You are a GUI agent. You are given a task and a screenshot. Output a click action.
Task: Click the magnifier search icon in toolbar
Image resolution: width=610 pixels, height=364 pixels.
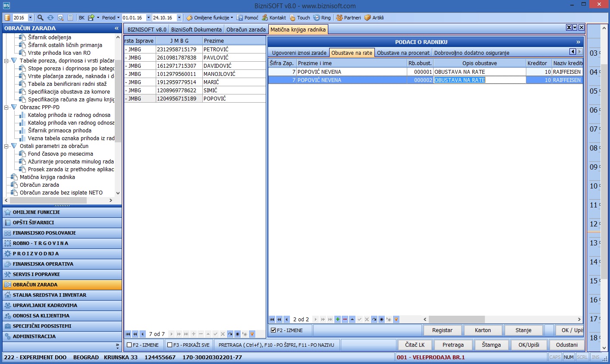click(40, 18)
